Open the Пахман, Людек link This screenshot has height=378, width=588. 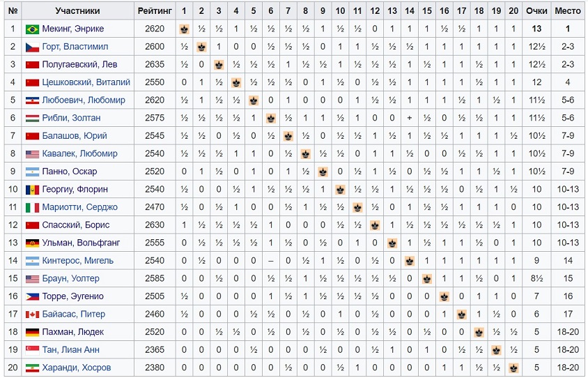coord(72,332)
